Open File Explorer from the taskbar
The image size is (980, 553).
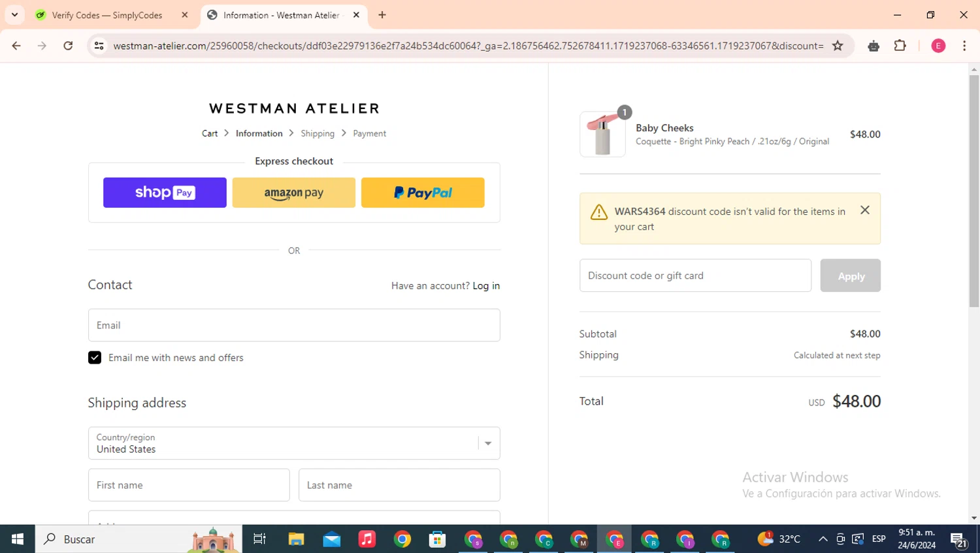click(296, 539)
